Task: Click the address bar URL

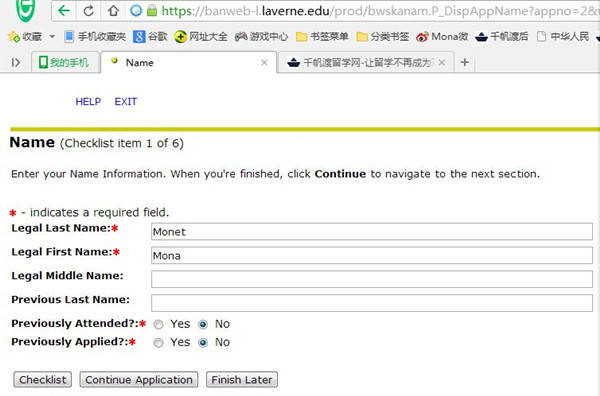Action: (379, 11)
